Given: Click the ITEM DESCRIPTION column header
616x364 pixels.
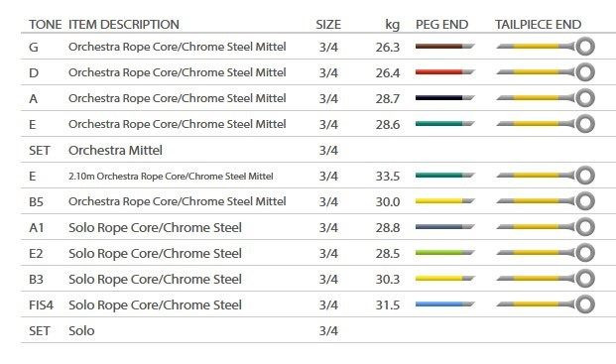Looking at the screenshot, I should click(124, 25).
